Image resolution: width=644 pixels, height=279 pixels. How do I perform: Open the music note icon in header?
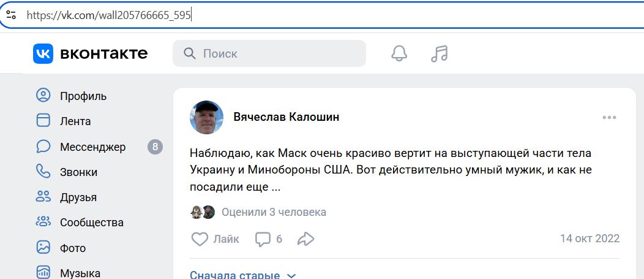click(x=439, y=53)
